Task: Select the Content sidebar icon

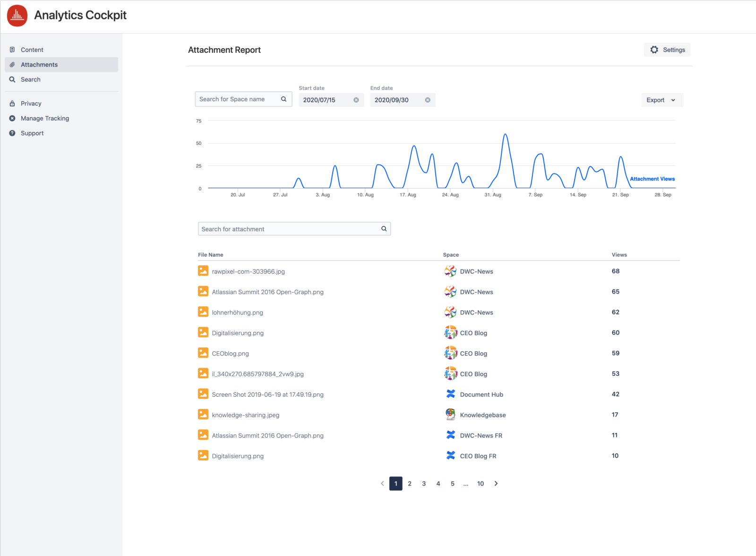Action: [12, 50]
